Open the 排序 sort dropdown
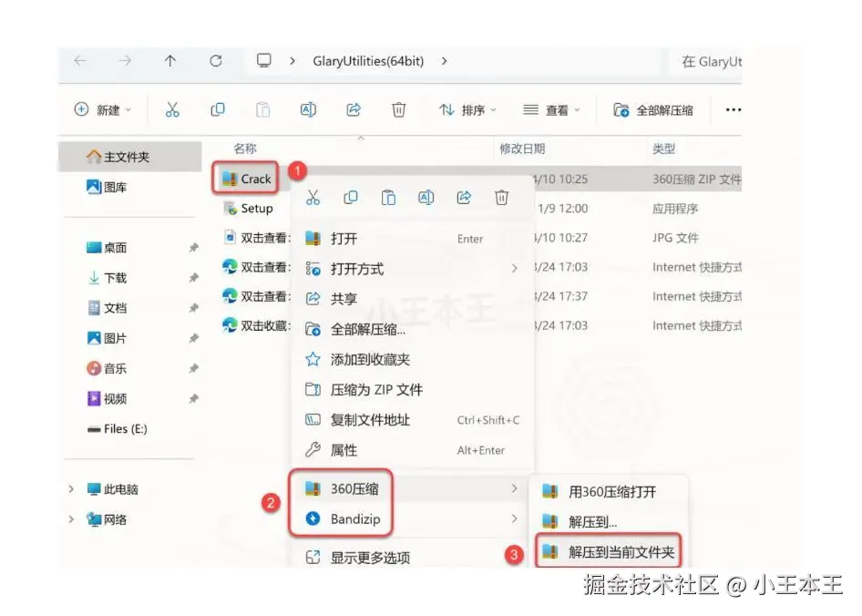This screenshot has width=862, height=616. (x=467, y=110)
